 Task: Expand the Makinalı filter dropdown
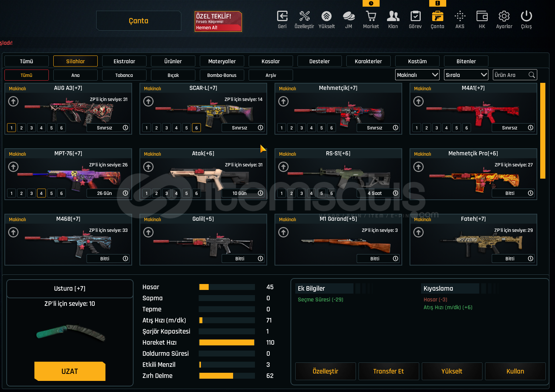(x=417, y=75)
